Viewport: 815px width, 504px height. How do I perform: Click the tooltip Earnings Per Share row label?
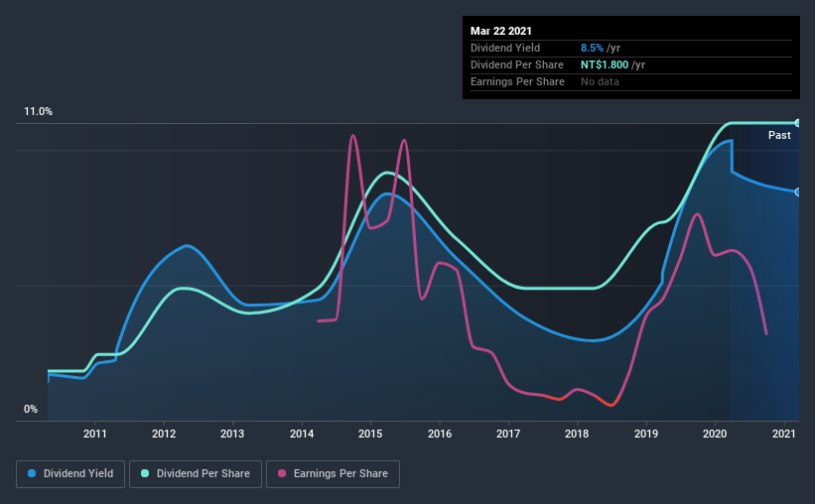coord(517,81)
